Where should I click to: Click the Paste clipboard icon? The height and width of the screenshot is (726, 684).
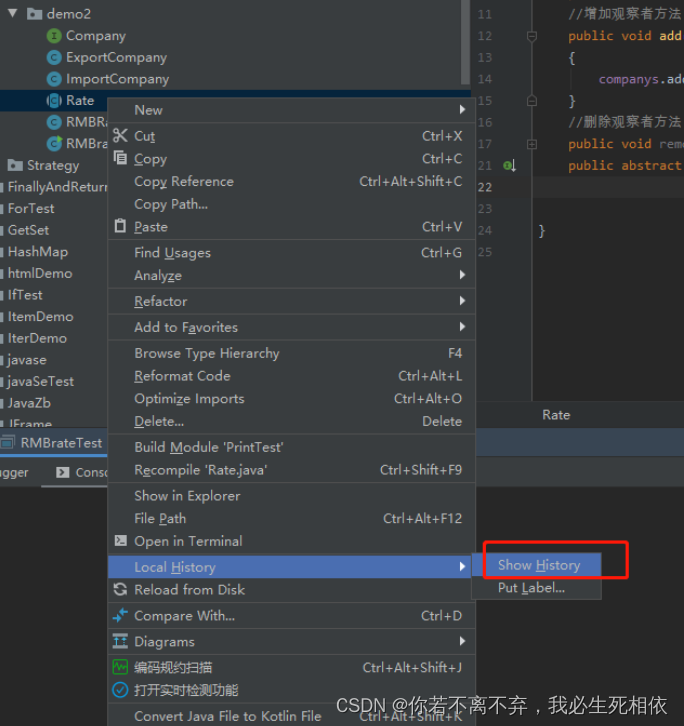(120, 226)
